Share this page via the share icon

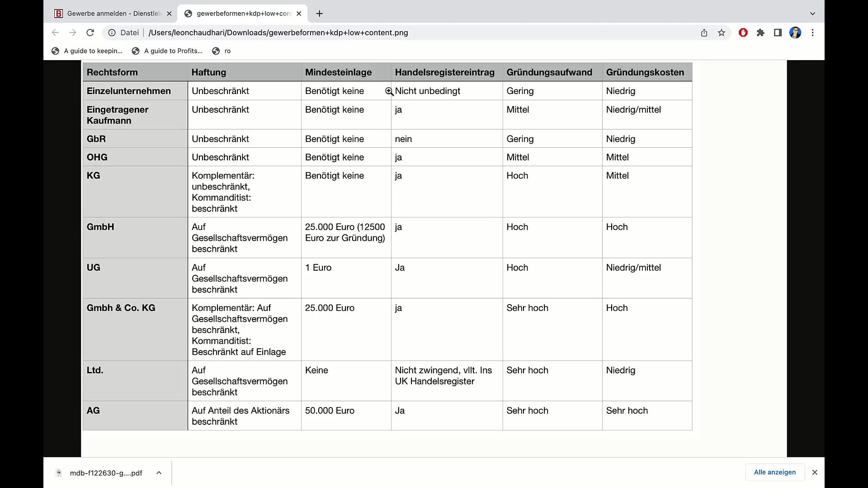(704, 33)
